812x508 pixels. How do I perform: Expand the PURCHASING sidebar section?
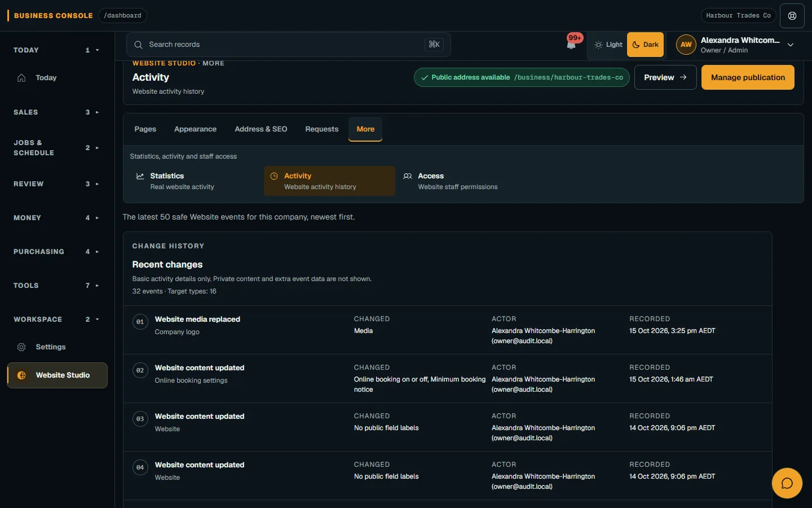point(57,252)
